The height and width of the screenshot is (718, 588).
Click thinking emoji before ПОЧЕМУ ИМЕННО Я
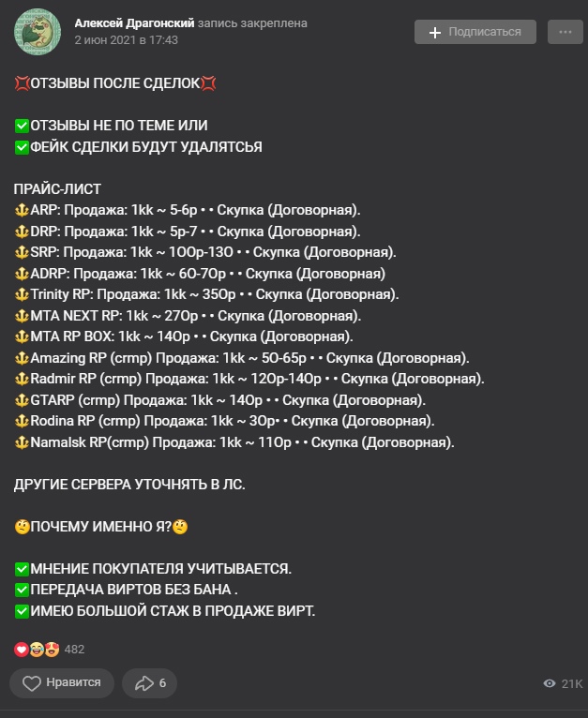(x=22, y=527)
